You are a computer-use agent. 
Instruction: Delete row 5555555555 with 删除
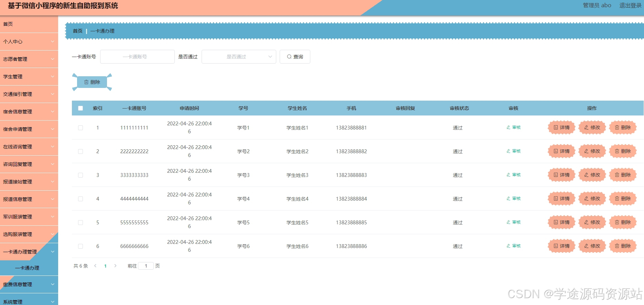pyautogui.click(x=623, y=222)
